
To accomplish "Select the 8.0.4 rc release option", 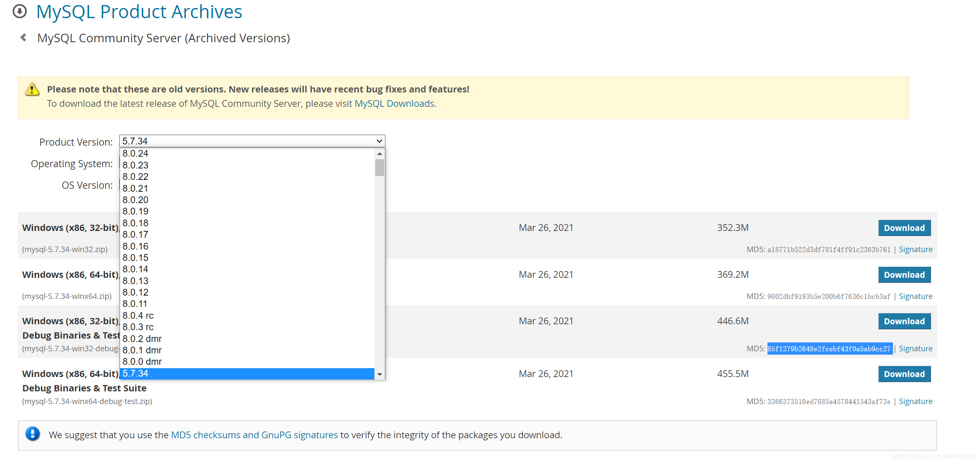I will [138, 315].
